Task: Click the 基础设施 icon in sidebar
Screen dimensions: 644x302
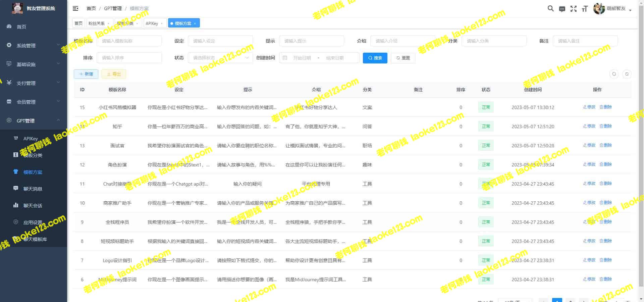Action: click(9, 64)
